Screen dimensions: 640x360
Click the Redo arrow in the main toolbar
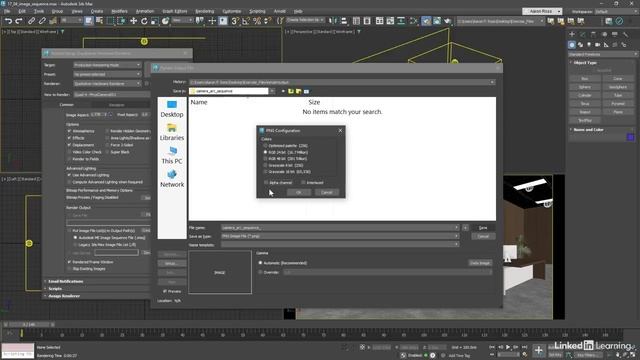(19, 21)
